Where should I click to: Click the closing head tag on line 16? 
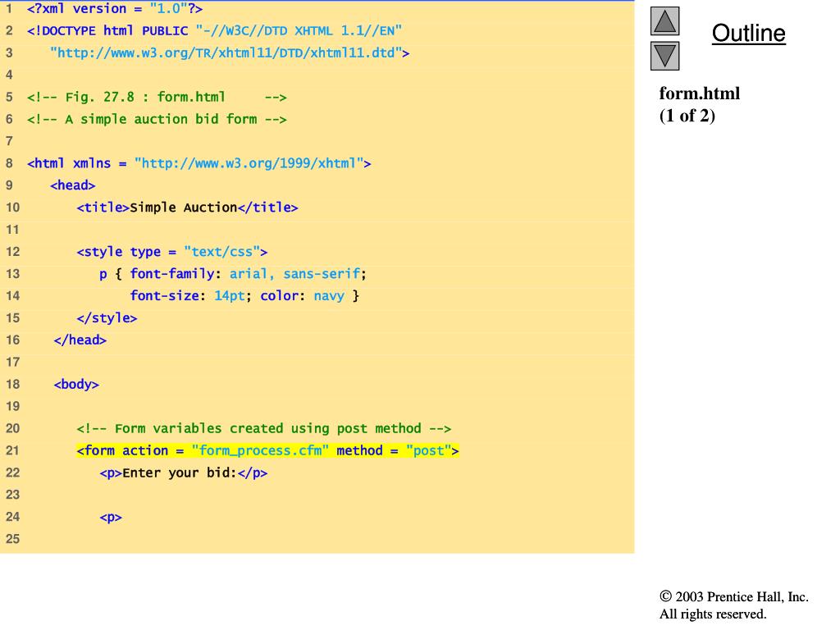tap(80, 340)
